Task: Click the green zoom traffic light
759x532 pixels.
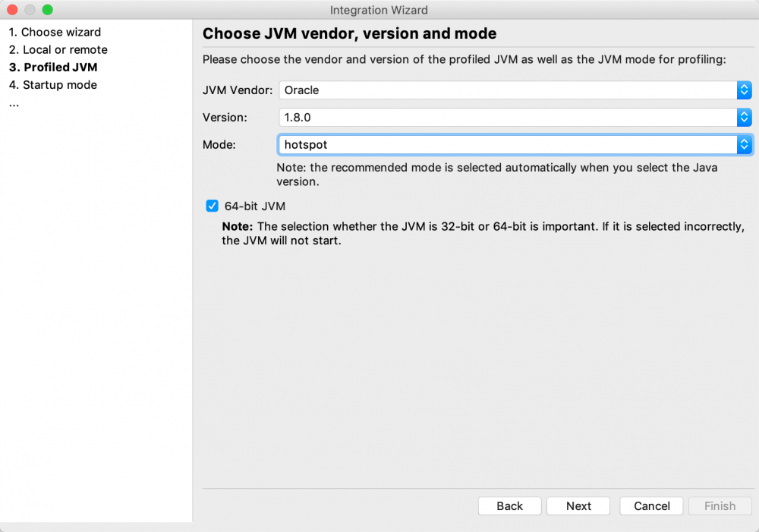Action: 46,9
